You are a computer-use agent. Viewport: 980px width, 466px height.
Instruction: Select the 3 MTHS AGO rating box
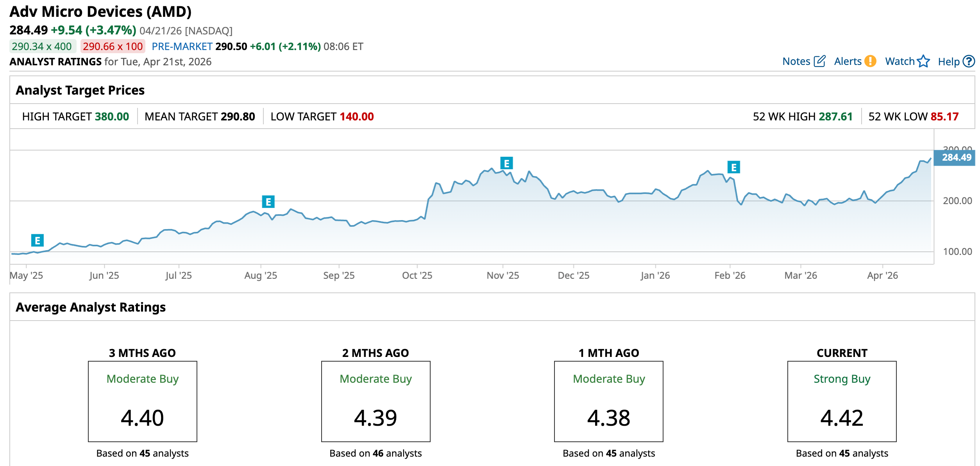(x=142, y=401)
